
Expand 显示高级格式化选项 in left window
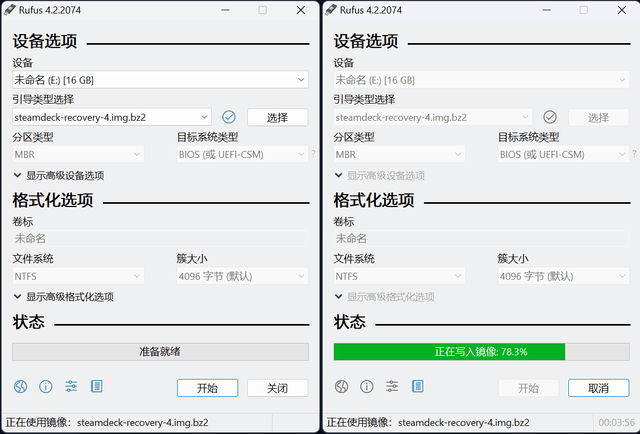[x=63, y=297]
